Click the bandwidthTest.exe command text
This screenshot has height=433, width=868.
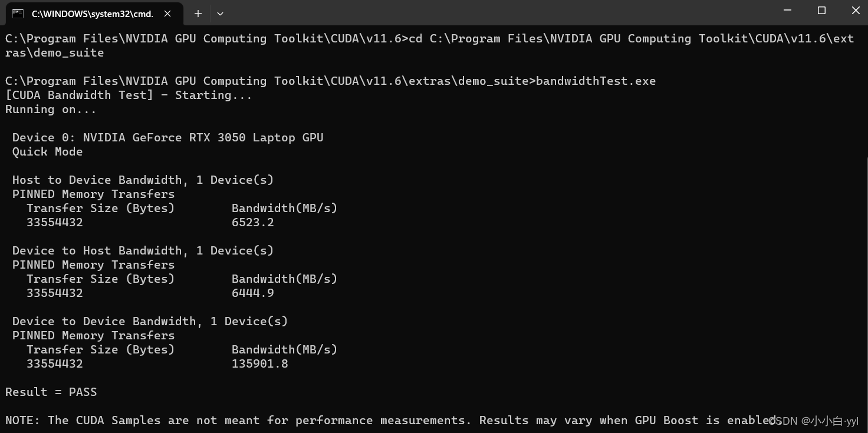pyautogui.click(x=596, y=81)
